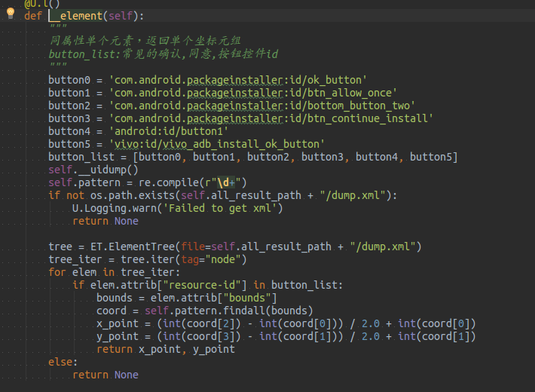Click the ET.ElementTree tree assignment line
Viewport: 535px width, 392px height.
(234, 247)
